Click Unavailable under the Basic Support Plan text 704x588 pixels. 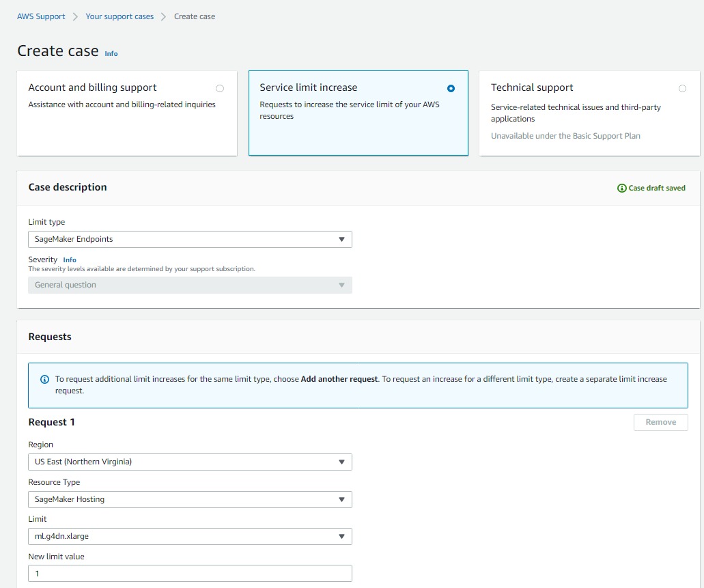[565, 136]
